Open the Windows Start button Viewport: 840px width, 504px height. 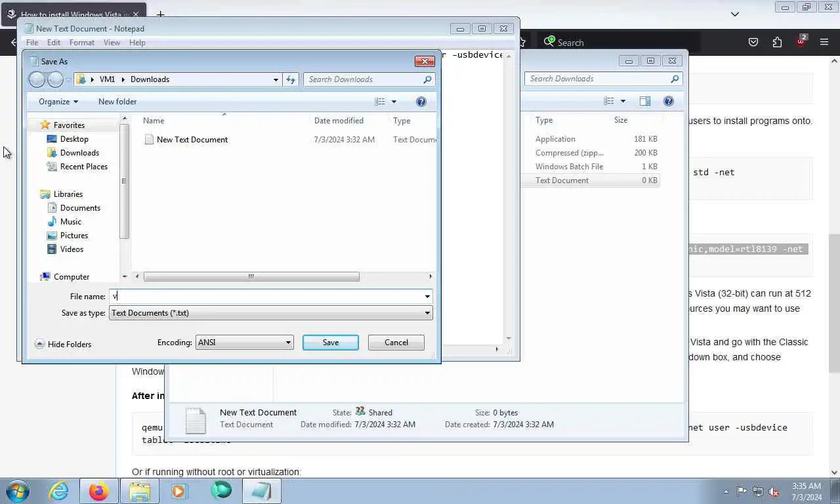pos(17,491)
